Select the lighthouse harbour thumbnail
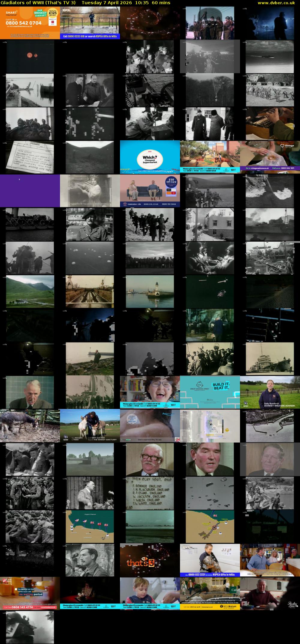300x644 pixels. [x=150, y=291]
